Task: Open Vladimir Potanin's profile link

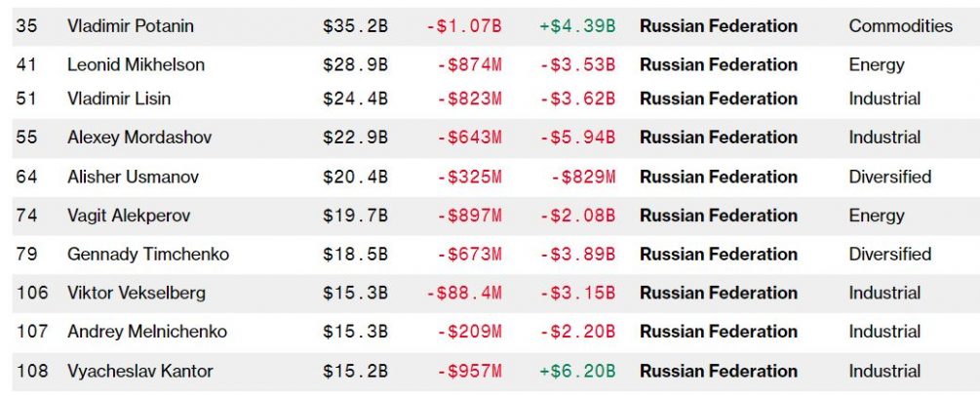Action: 131,26
